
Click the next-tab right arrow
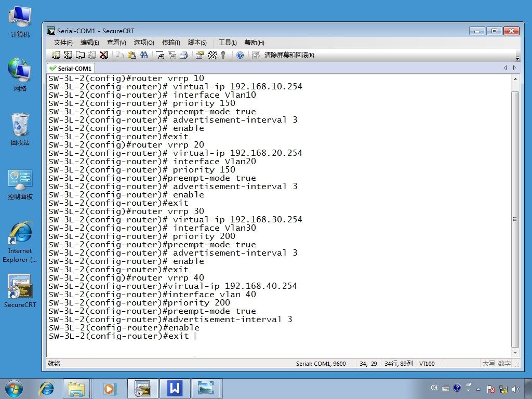(x=514, y=68)
